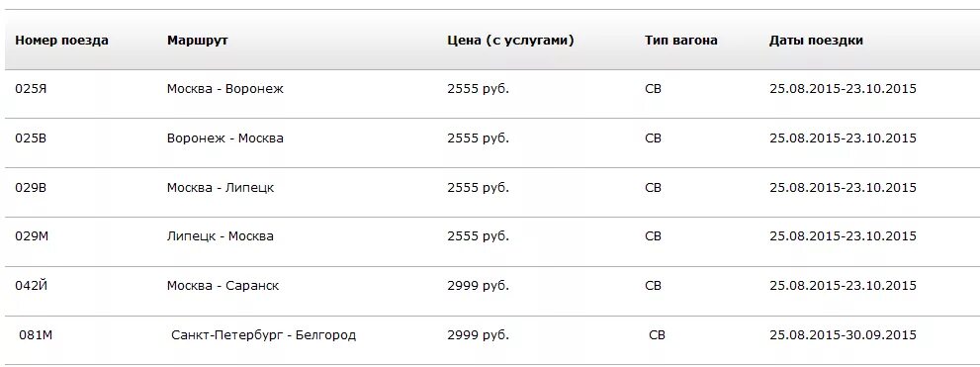The image size is (980, 367).
Task: Click the Липецк - Москва route
Action: 220,236
